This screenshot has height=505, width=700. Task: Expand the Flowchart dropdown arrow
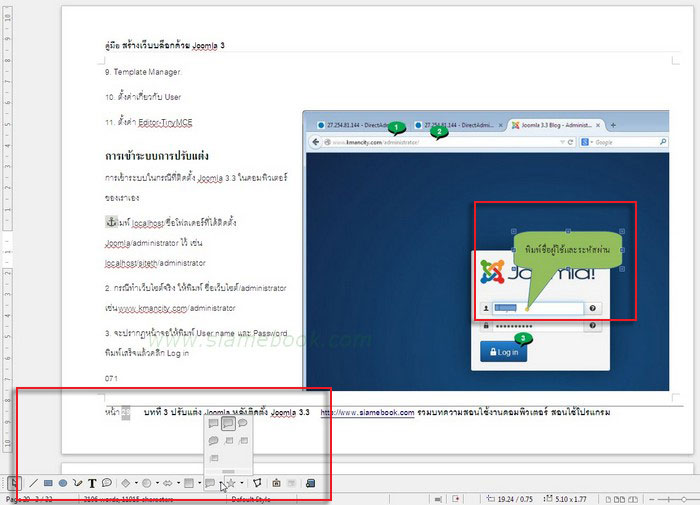click(199, 483)
